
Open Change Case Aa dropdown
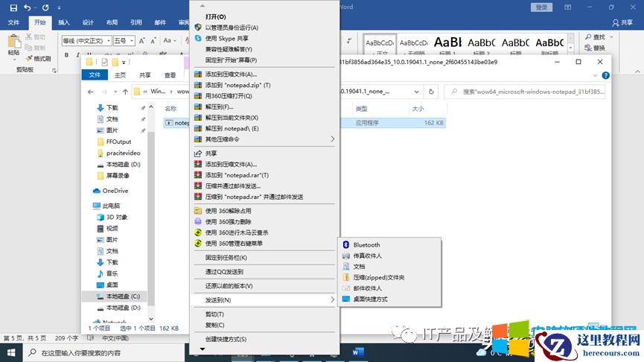click(x=170, y=41)
